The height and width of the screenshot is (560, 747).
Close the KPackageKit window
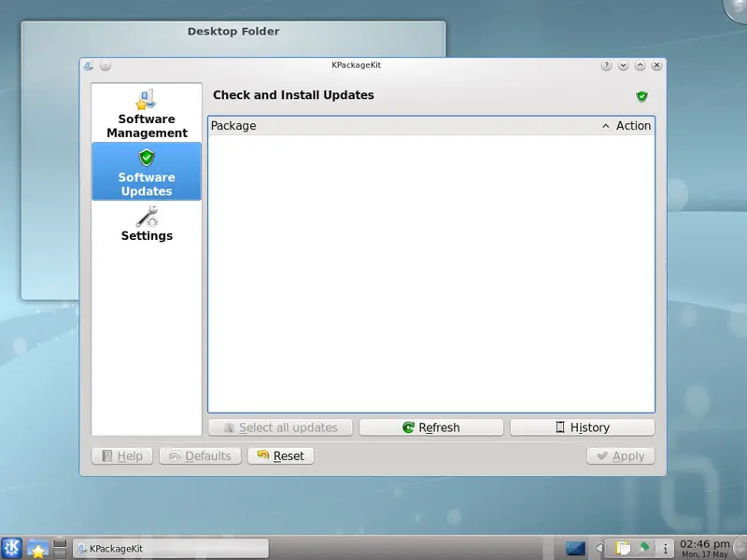point(656,65)
